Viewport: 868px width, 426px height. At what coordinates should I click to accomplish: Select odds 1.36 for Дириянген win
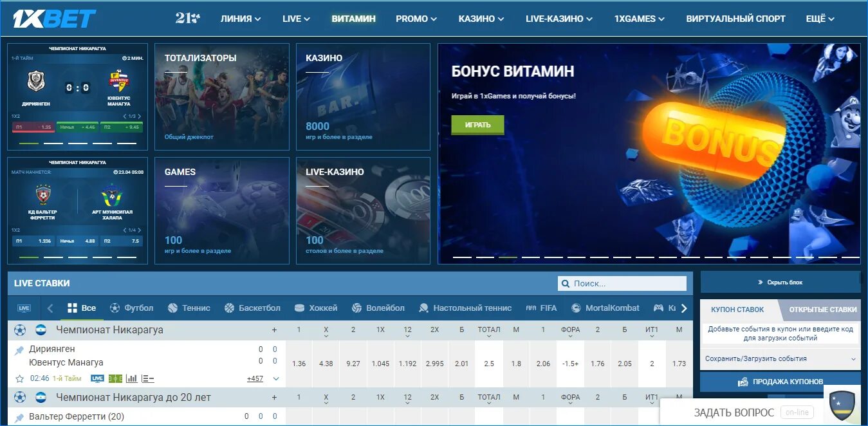tap(299, 364)
